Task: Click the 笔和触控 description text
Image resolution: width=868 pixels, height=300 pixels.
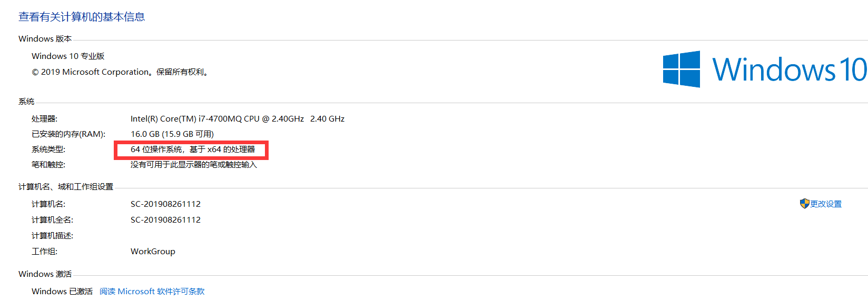Action: coord(194,165)
